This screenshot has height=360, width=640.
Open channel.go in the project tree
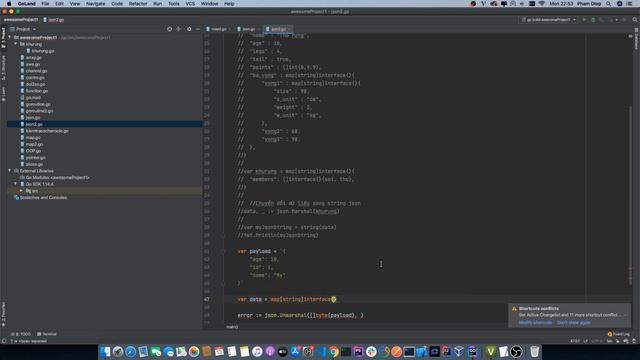33,71
